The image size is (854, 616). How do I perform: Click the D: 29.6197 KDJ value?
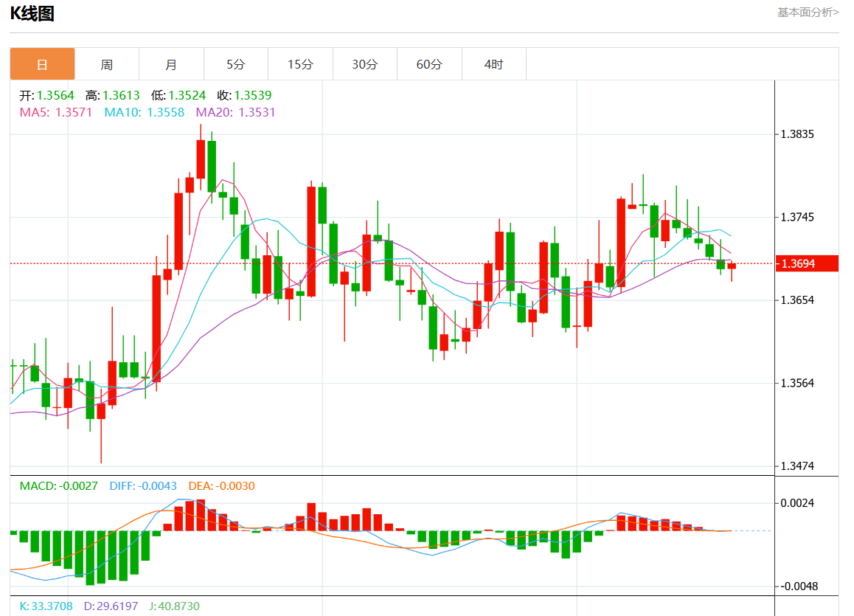tap(111, 606)
